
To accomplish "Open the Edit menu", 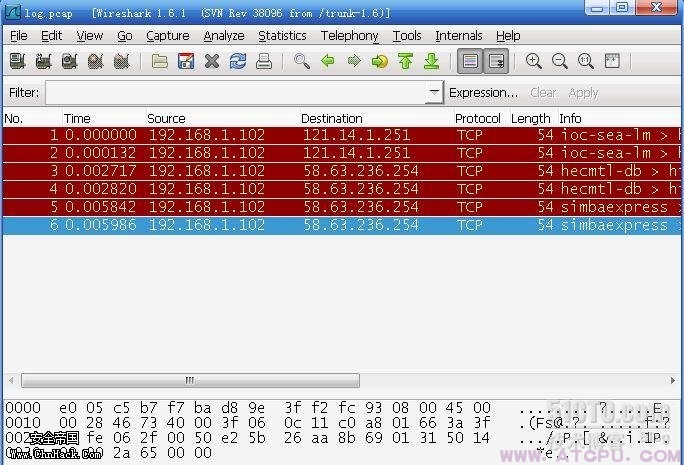I will 51,36.
